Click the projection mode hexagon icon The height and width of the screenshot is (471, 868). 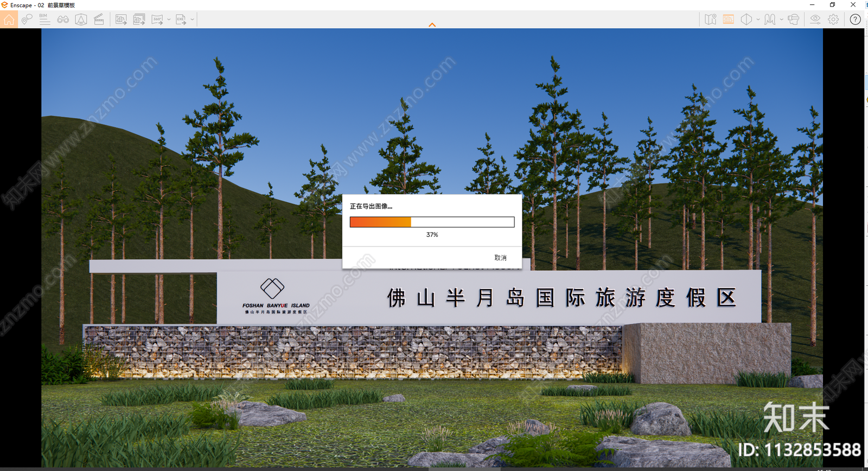coord(746,20)
